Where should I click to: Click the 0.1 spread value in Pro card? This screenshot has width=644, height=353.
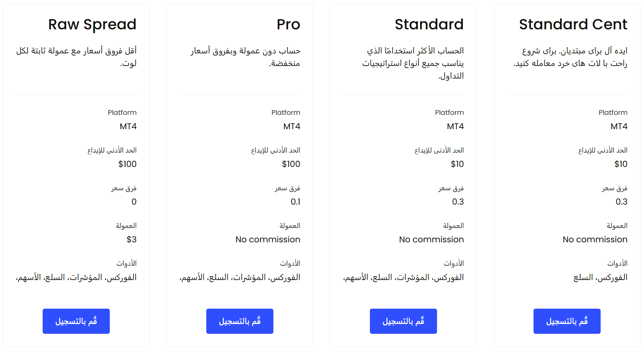pos(295,202)
